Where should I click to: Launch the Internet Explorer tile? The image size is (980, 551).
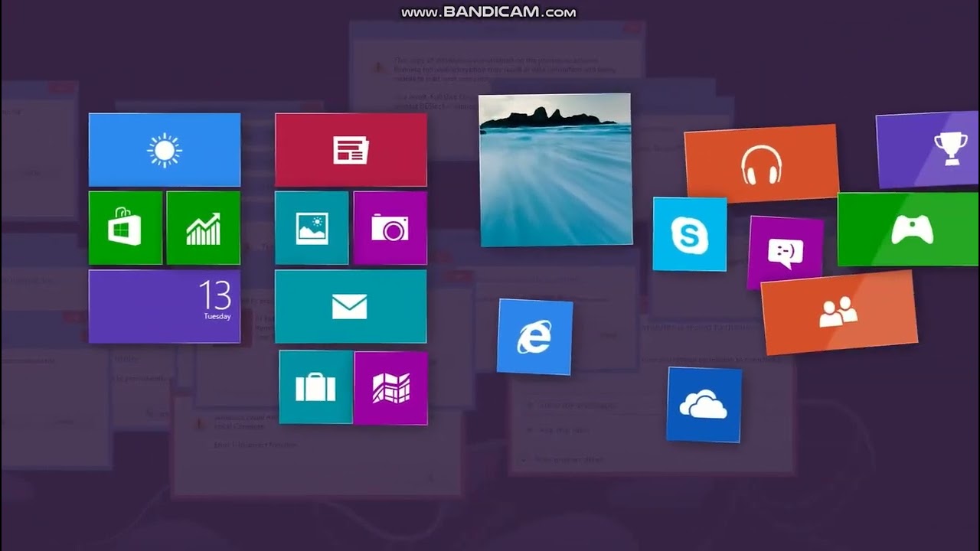tap(534, 337)
